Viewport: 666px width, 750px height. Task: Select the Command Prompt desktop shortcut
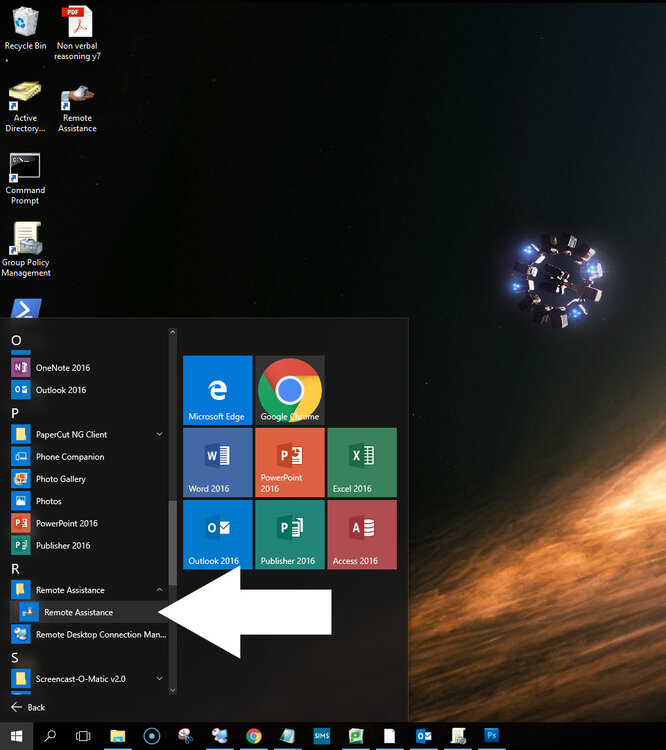25,179
